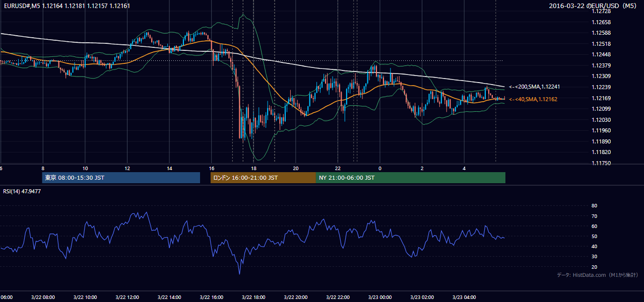The width and height of the screenshot is (644, 302).
Task: Click RSI scale value 50
Action: [594, 237]
